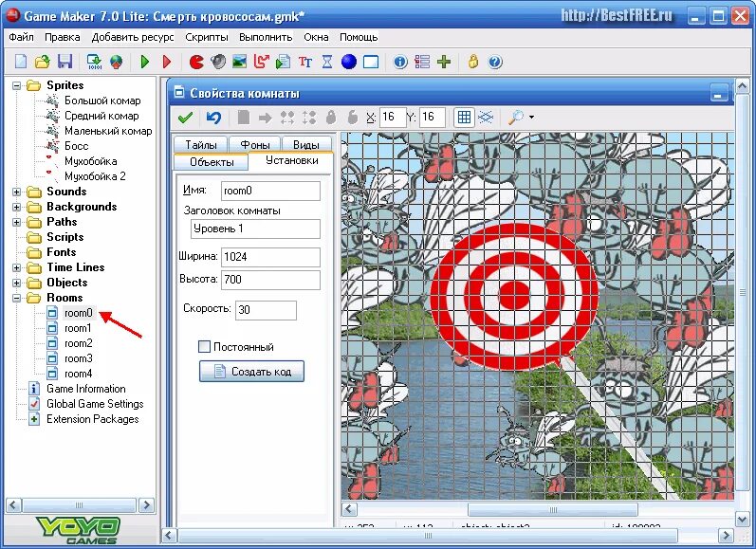756x549 pixels.
Task: Open global game settings toolbar icon
Action: 422,62
